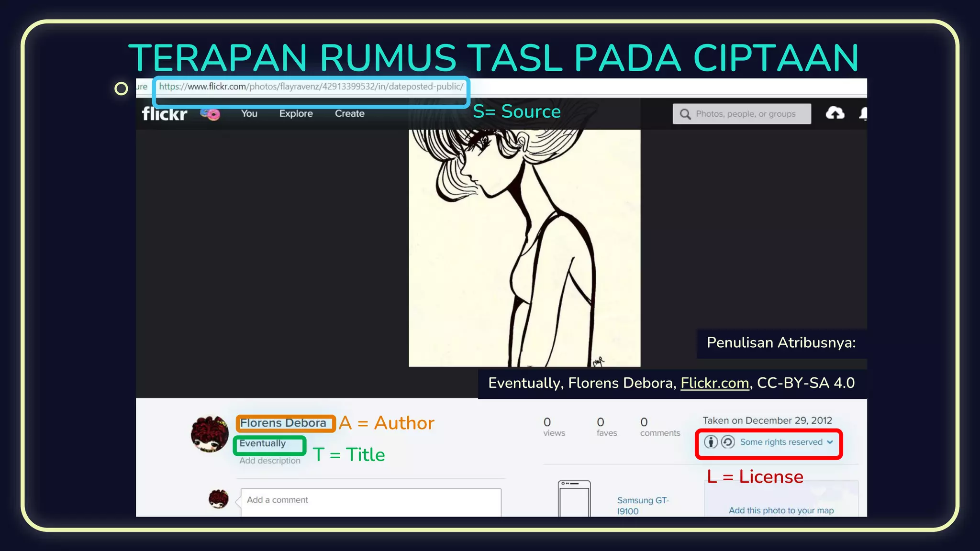Open Florens Debora's profile avatar
Screen dimensions: 980x551
211,434
